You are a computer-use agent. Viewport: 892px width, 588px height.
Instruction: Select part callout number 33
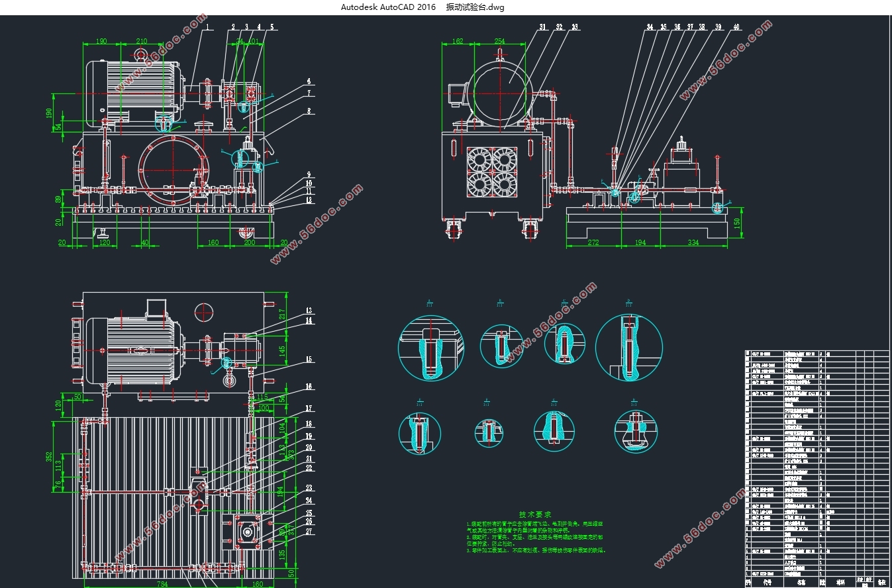click(x=575, y=27)
